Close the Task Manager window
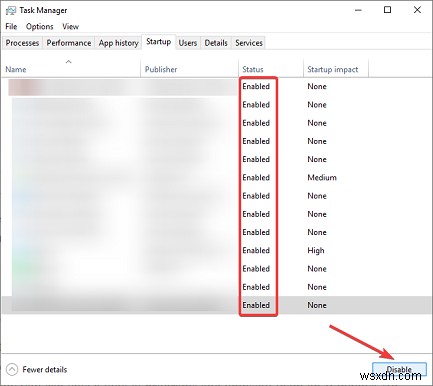 pyautogui.click(x=417, y=10)
